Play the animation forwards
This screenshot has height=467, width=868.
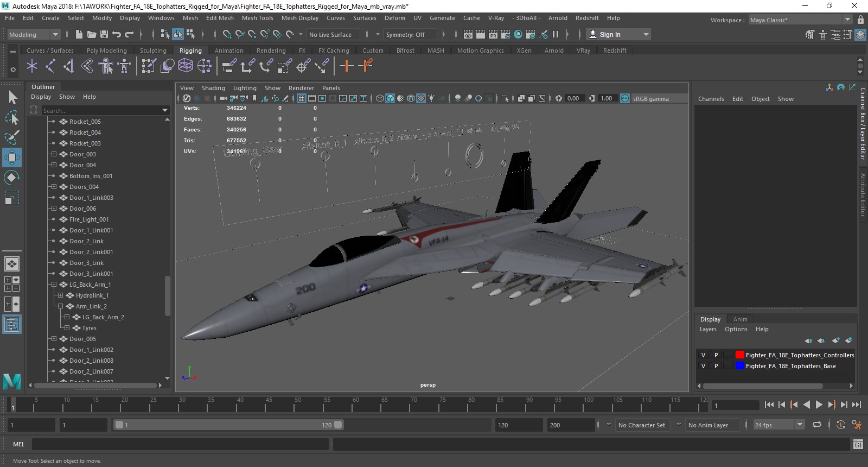coord(819,405)
